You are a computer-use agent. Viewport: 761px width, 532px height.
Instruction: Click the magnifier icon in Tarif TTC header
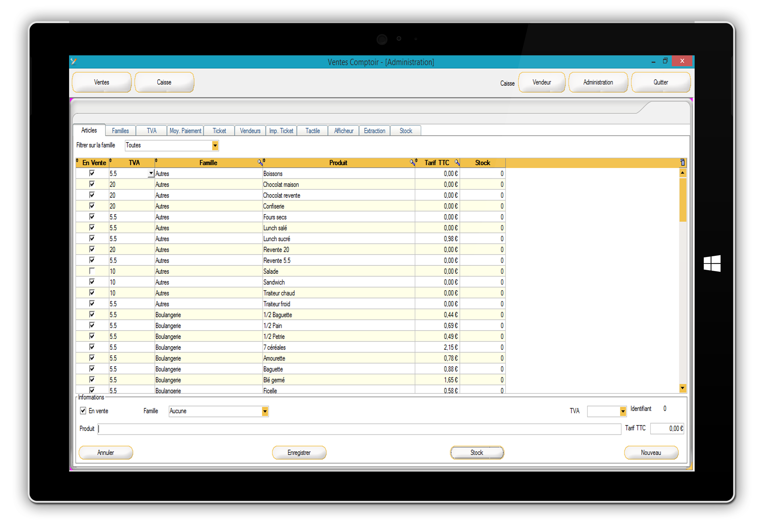(x=457, y=162)
